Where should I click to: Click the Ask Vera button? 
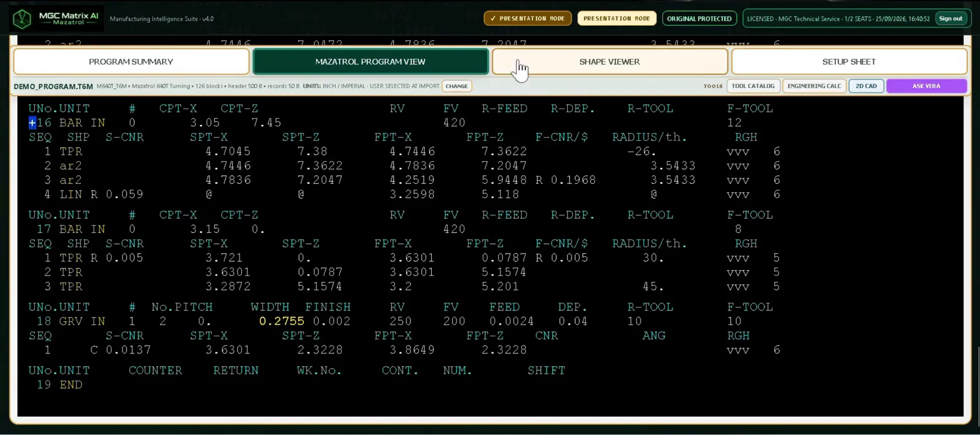[926, 86]
